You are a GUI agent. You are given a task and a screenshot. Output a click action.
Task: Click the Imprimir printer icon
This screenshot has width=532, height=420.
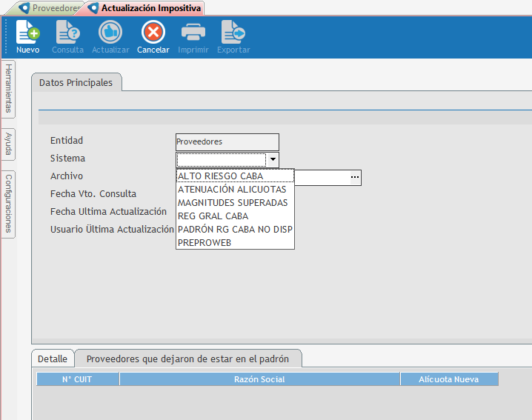[x=193, y=33]
